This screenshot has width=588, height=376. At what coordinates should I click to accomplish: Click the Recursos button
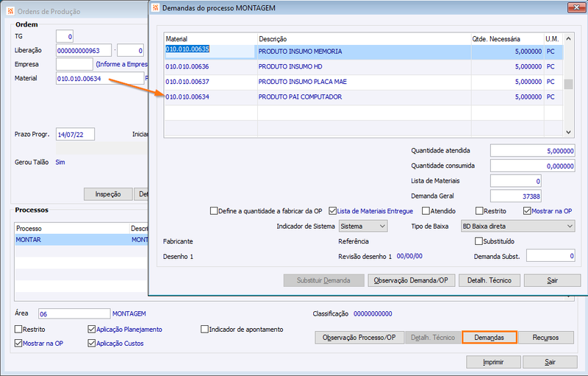click(x=545, y=337)
